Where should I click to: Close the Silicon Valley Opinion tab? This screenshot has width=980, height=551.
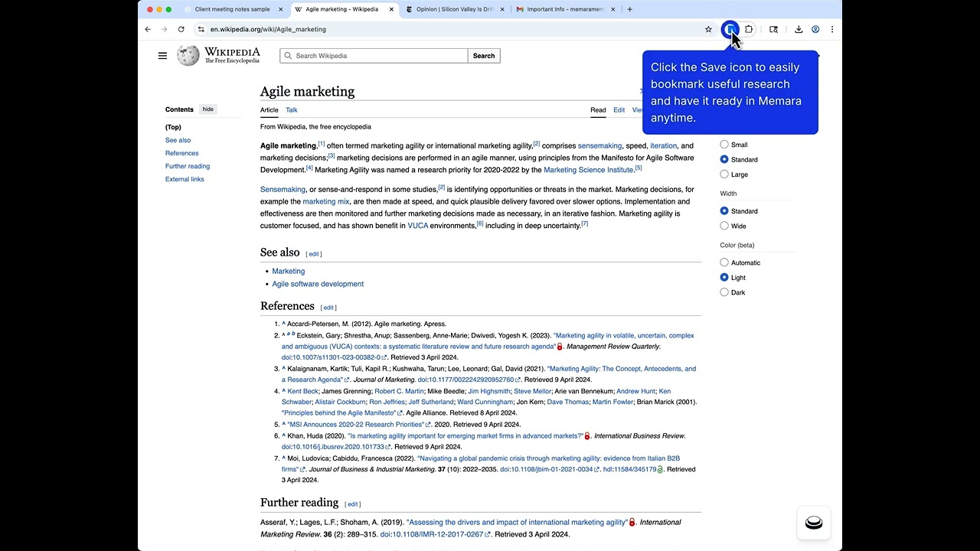tap(502, 9)
